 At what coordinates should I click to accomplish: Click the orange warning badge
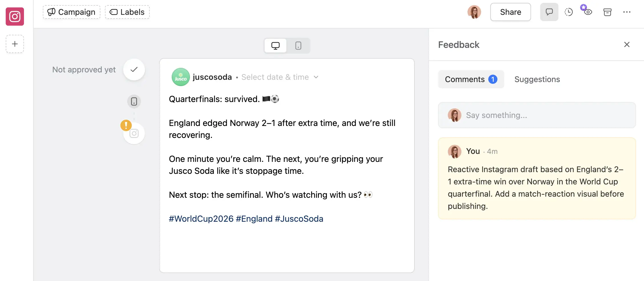tap(126, 125)
